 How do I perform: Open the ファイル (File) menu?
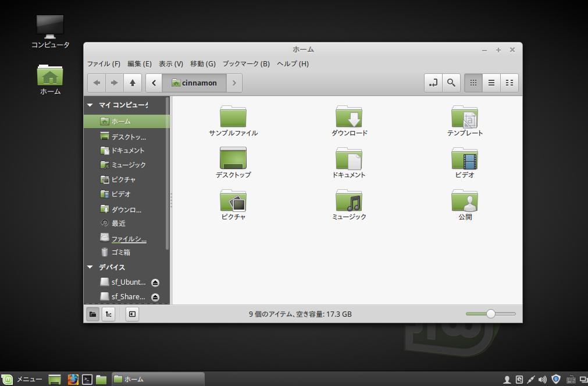[104, 63]
